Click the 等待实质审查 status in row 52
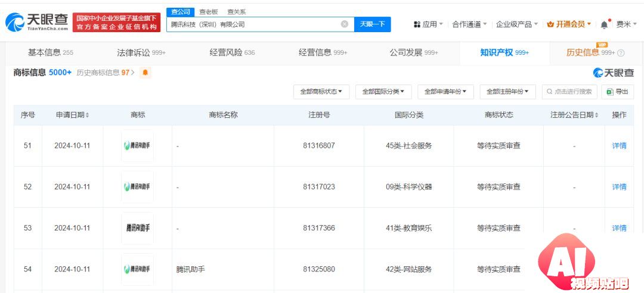 [499, 187]
